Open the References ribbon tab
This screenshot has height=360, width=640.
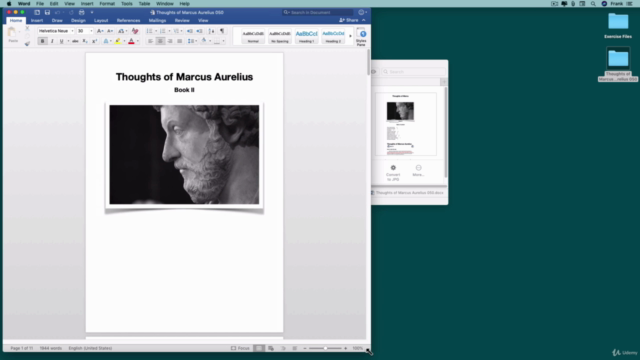128,20
